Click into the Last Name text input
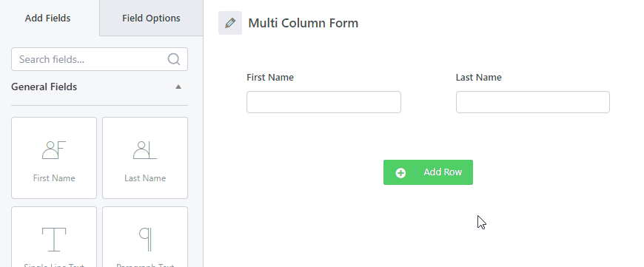This screenshot has width=644, height=267. pos(533,102)
